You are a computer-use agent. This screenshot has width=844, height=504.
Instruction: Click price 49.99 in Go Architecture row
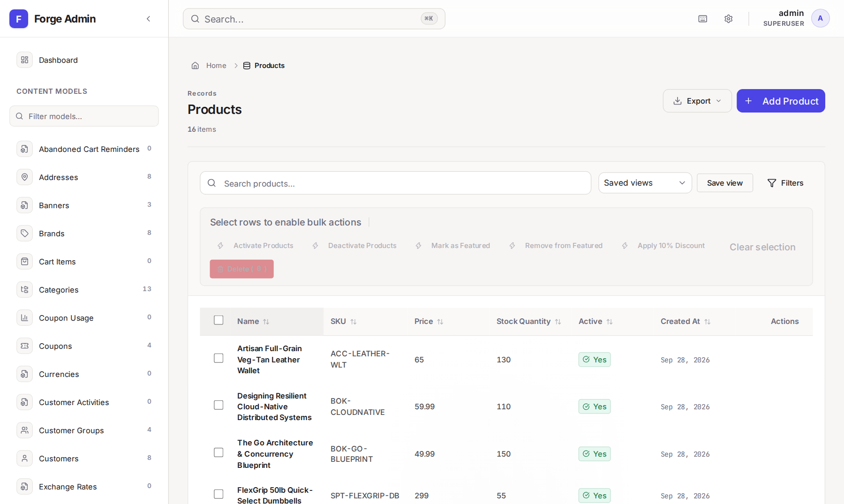click(424, 454)
